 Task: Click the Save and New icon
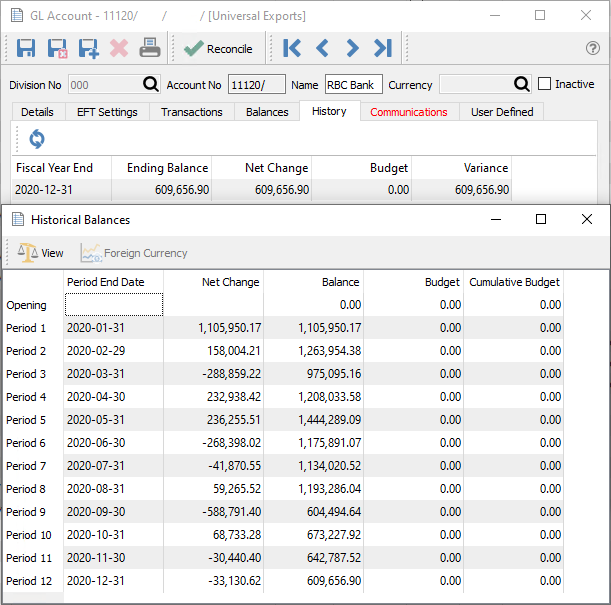coord(88,48)
